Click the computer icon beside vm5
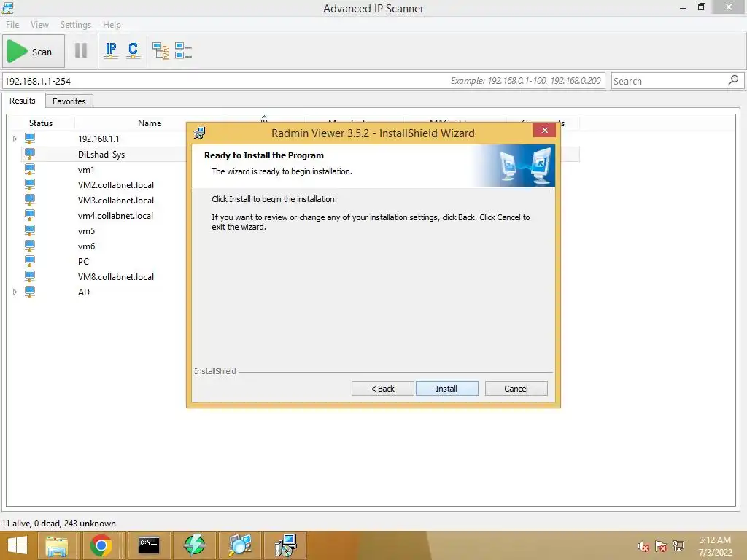747x560 pixels. (x=30, y=230)
